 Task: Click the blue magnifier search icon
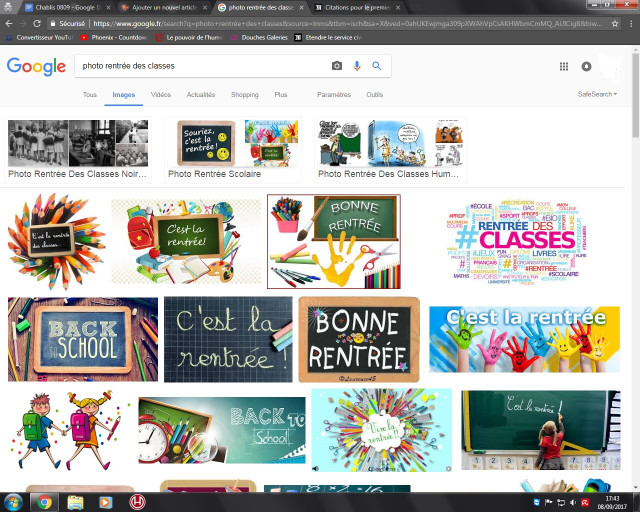tap(377, 66)
